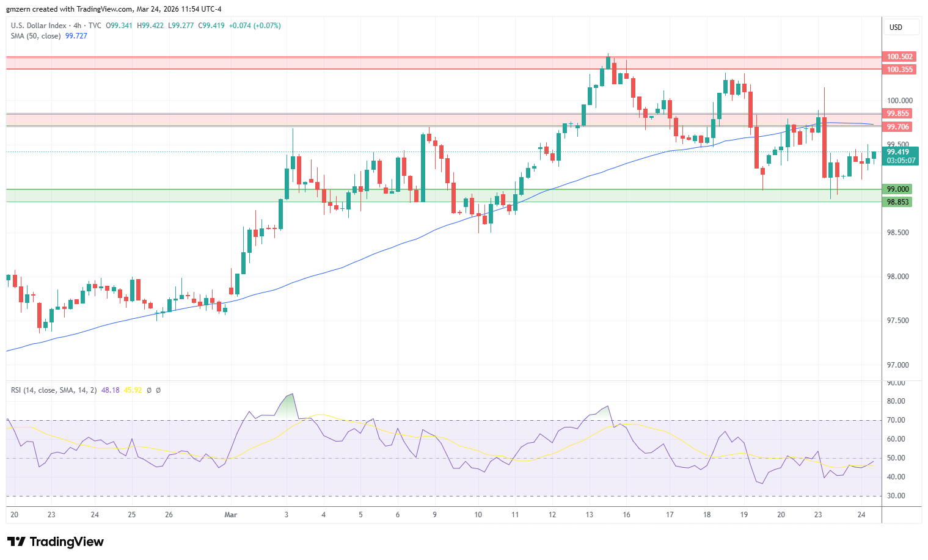
Task: Click the high value H99.422
Action: click(x=150, y=26)
